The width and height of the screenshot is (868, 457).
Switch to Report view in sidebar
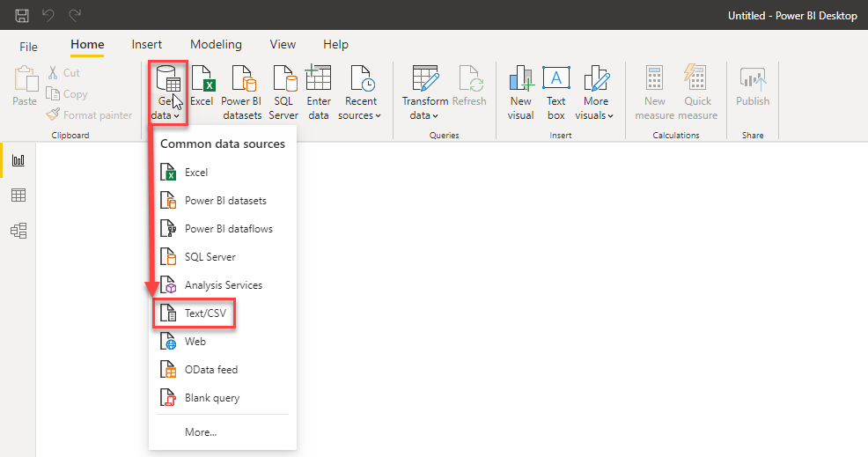18,160
